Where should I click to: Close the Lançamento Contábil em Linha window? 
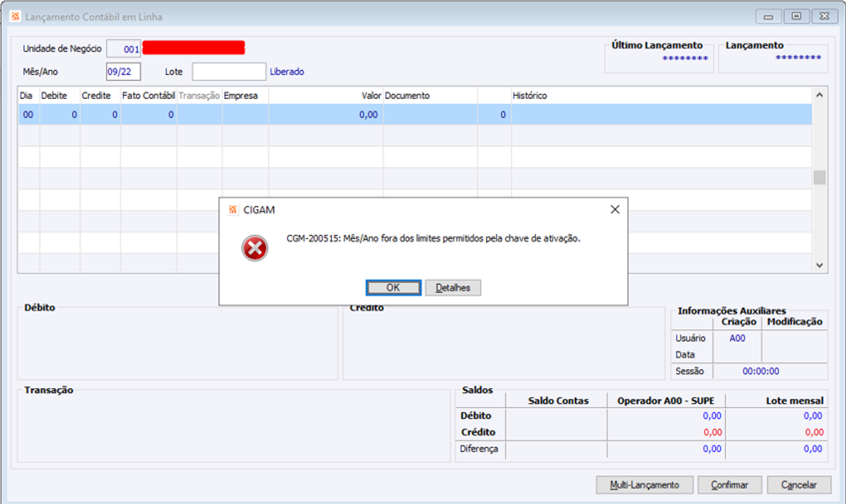(825, 17)
